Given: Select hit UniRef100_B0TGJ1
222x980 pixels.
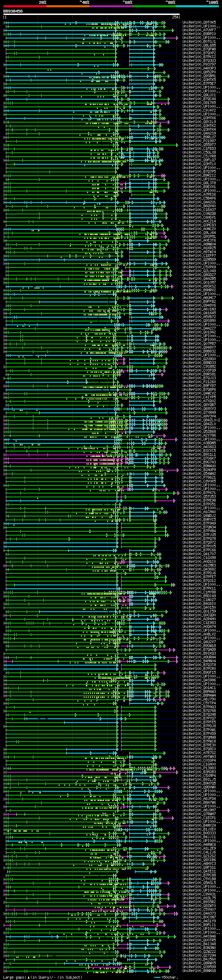Looking at the screenshot, I should 199,41.
